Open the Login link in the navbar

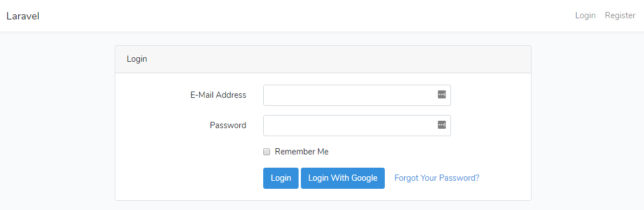click(x=585, y=15)
